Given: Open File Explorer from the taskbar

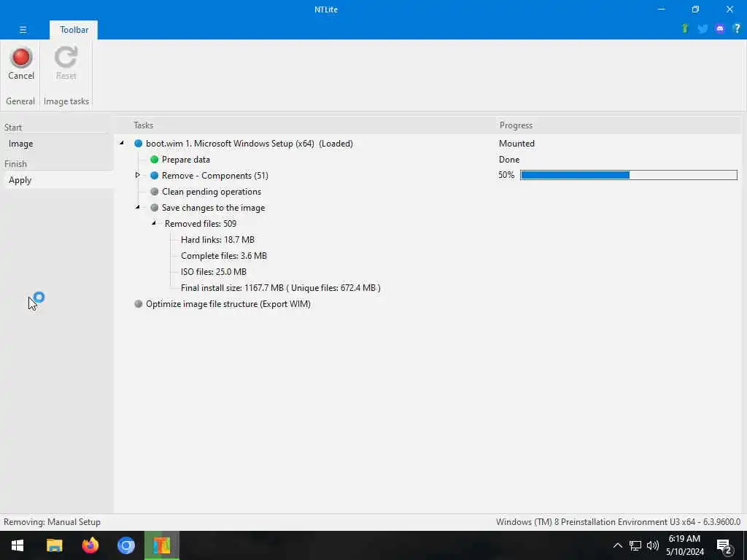Looking at the screenshot, I should click(54, 545).
